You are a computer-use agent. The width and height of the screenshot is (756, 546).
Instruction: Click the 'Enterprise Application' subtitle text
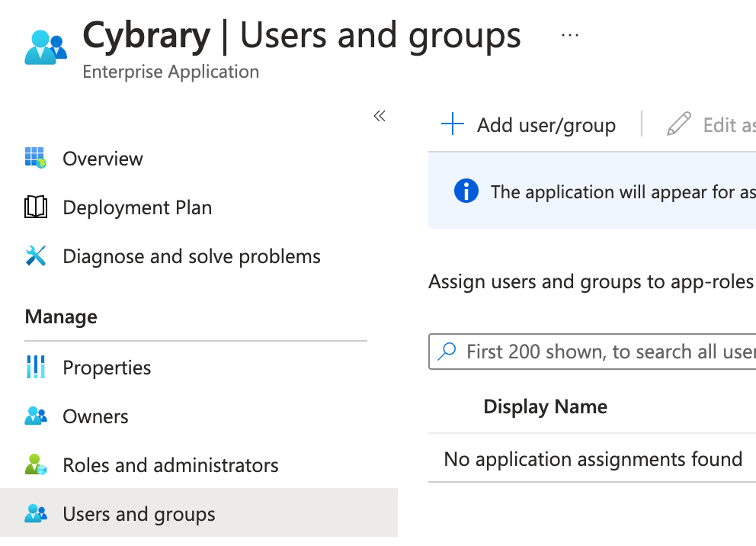tap(171, 72)
